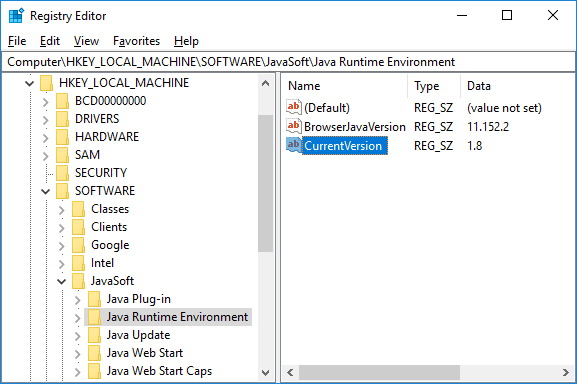Click the tree pane scroll up arrow
577x384 pixels.
click(265, 83)
